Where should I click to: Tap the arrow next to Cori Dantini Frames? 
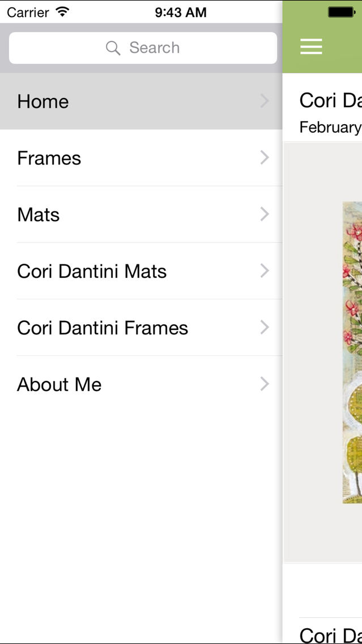pos(265,328)
